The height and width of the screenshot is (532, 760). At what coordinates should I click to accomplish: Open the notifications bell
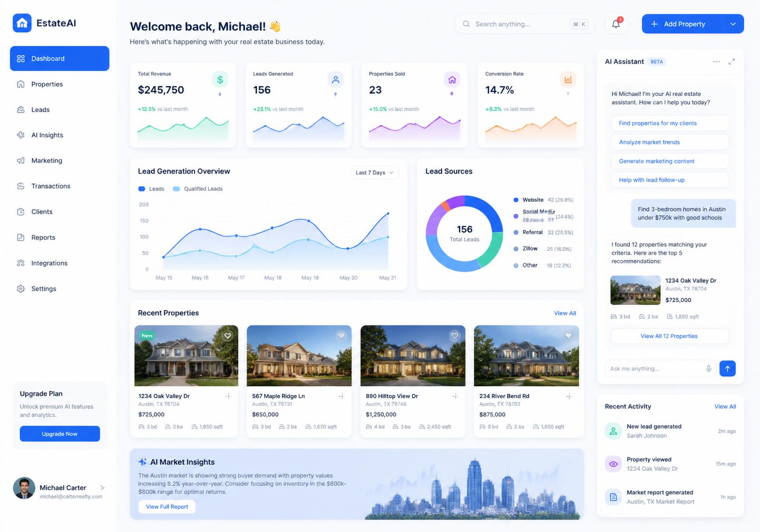point(616,24)
